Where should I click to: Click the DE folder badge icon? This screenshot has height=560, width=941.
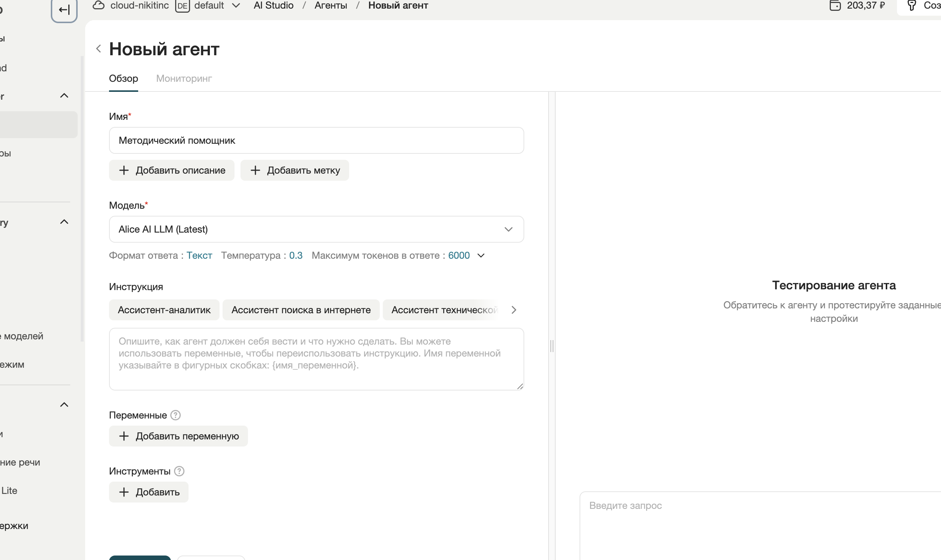(x=182, y=6)
